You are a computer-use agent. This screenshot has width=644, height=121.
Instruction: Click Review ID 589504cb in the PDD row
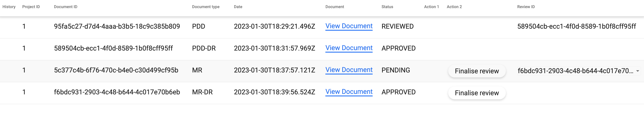(x=576, y=26)
